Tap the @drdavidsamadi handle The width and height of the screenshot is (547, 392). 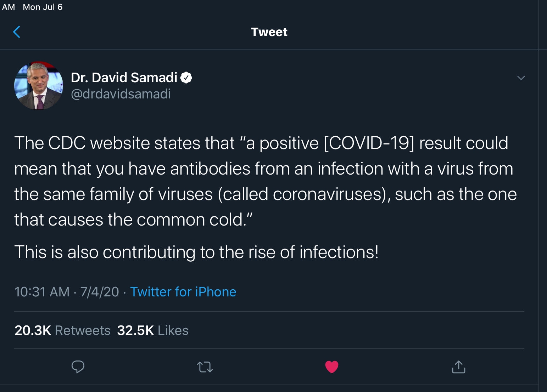pyautogui.click(x=121, y=94)
